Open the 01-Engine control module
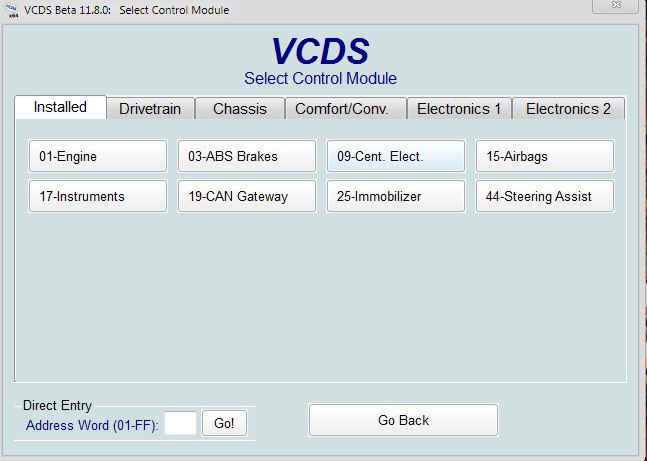The image size is (647, 461). point(98,156)
